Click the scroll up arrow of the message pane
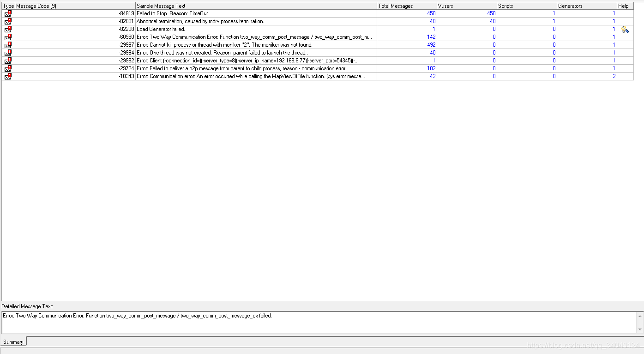644x354 pixels. pyautogui.click(x=639, y=316)
